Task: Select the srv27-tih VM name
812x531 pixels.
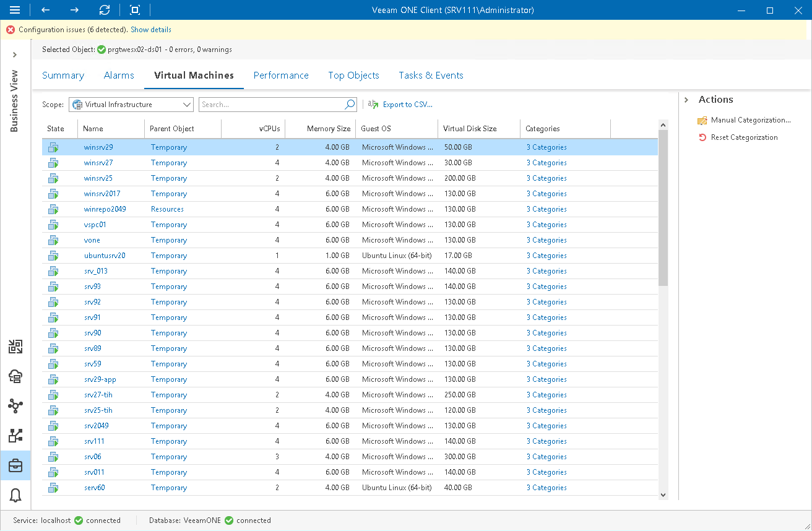Action: [98, 395]
